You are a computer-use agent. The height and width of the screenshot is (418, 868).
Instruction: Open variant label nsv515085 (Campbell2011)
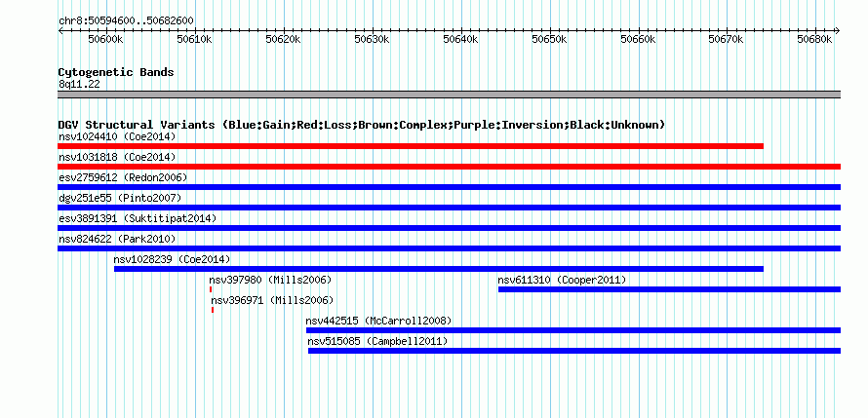(378, 341)
